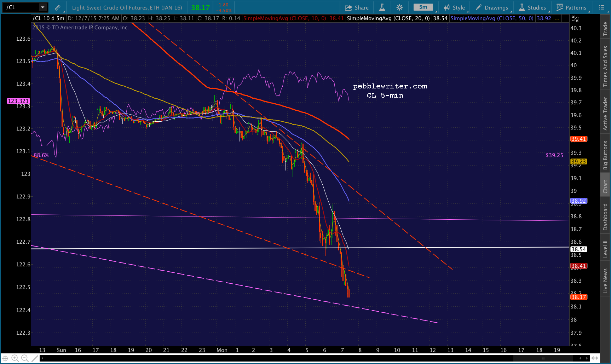Viewport: 611px width, 364px height.
Task: Click the 38.54 SMA 20 value in the study header
Action: pyautogui.click(x=440, y=18)
